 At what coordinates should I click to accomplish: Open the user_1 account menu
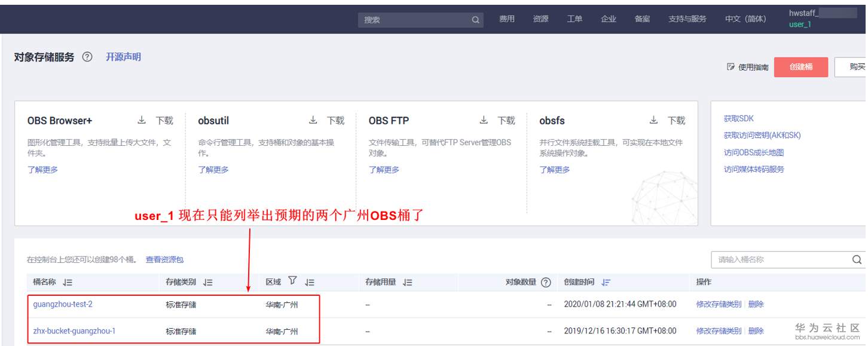point(800,25)
